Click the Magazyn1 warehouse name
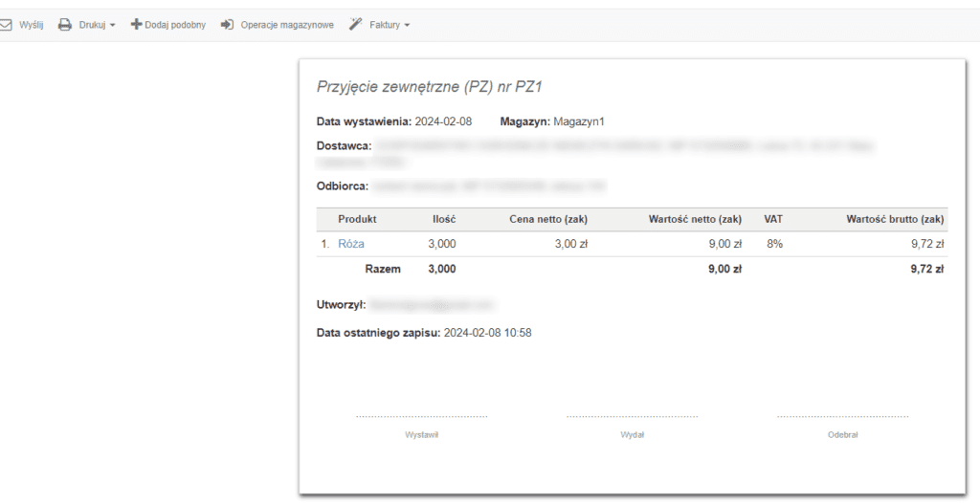The height and width of the screenshot is (503, 980). 579,121
